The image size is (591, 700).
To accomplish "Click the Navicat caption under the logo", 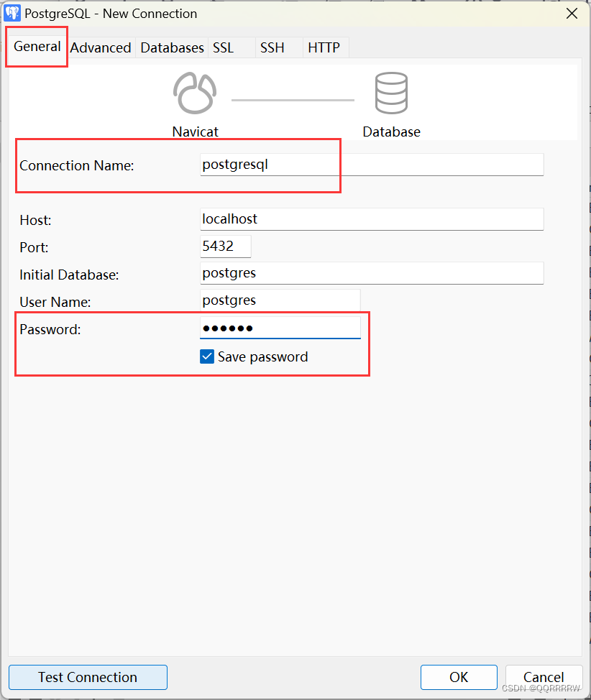I will coord(196,132).
